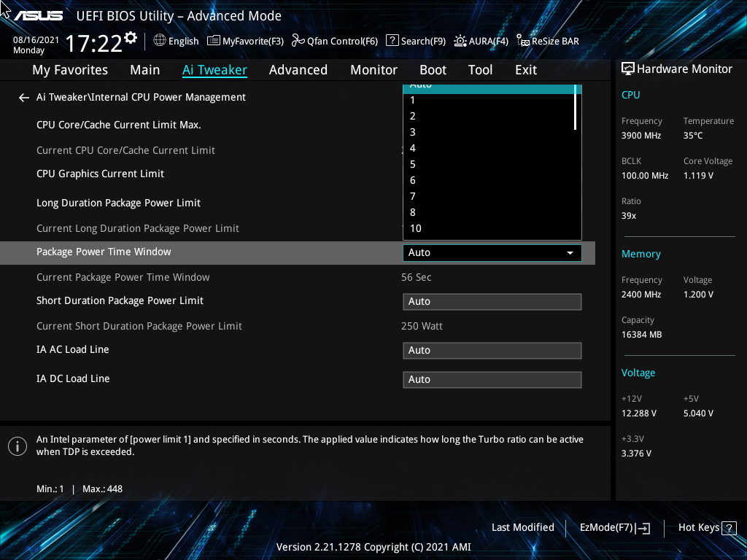This screenshot has height=560, width=747.
Task: Choose value 6 from the dropdown list
Action: point(489,181)
